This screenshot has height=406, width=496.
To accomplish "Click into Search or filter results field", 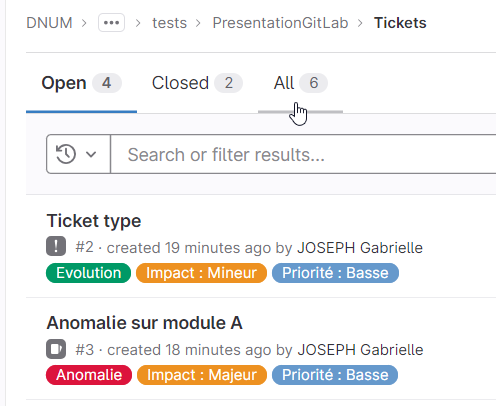I will click(303, 154).
